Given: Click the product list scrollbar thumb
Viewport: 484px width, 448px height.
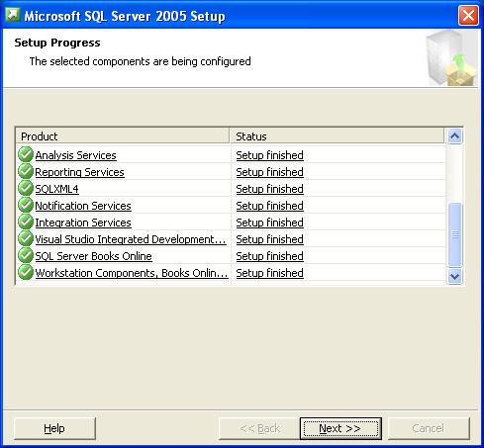Looking at the screenshot, I should click(x=454, y=234).
